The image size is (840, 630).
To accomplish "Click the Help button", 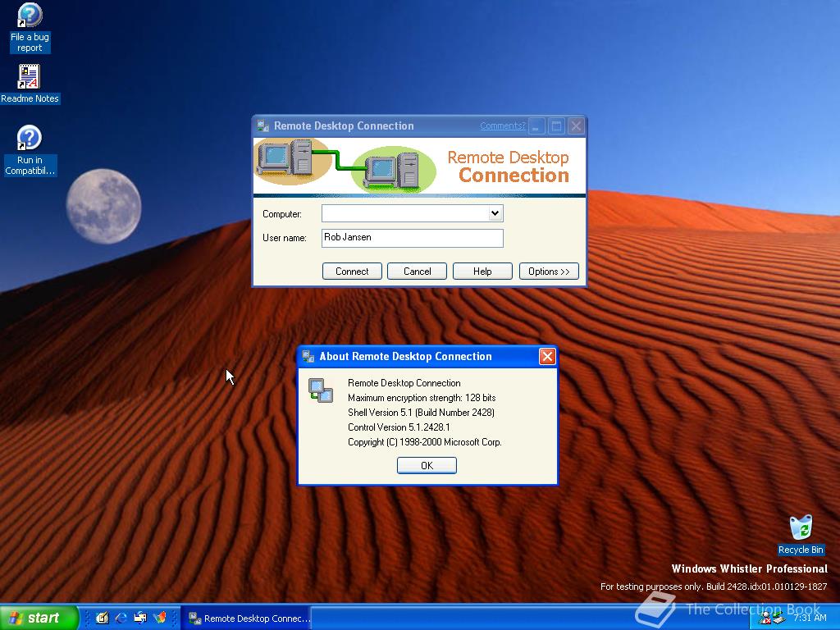I will point(482,271).
